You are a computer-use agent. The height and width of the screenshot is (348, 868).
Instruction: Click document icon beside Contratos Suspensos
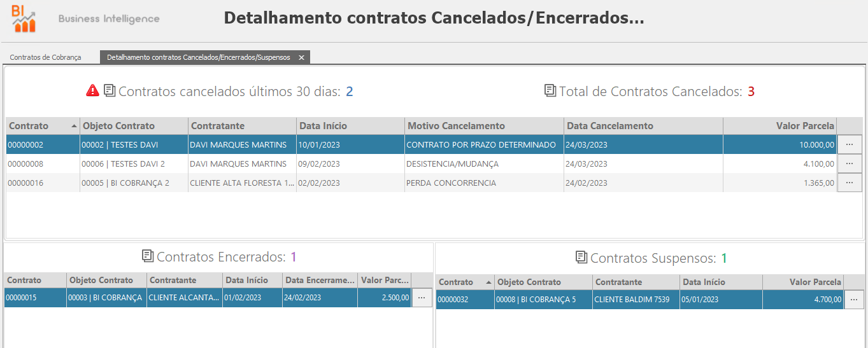point(581,257)
